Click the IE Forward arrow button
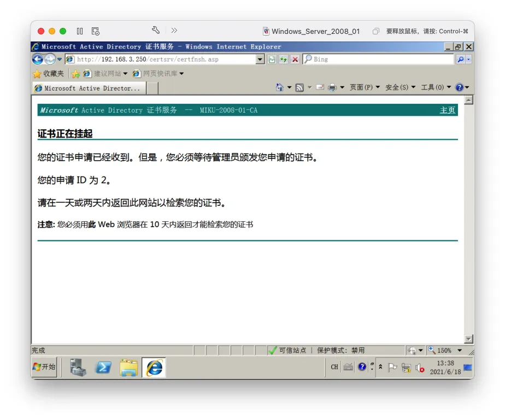 50,59
